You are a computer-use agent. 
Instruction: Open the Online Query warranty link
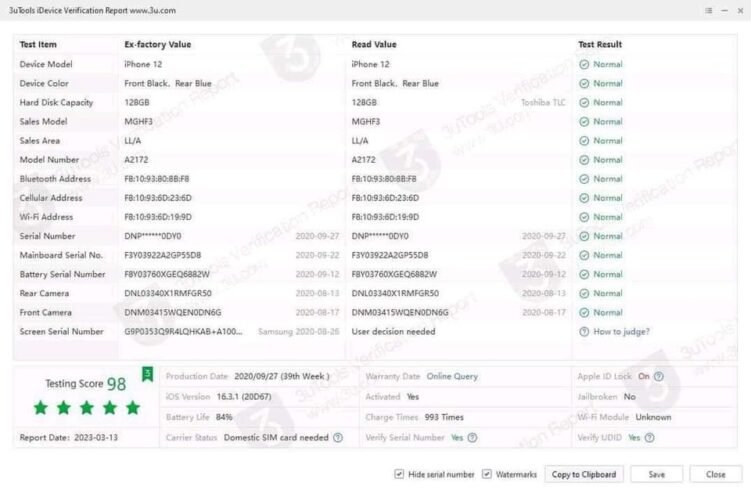452,377
